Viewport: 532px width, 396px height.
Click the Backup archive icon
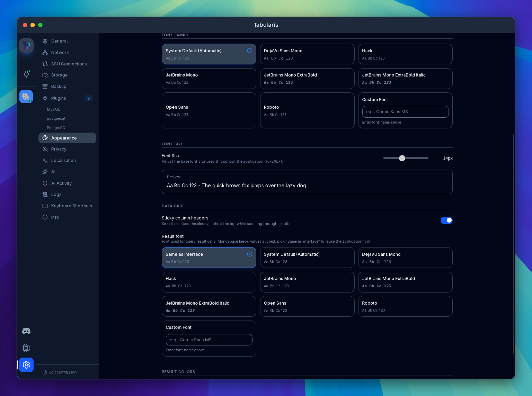45,87
